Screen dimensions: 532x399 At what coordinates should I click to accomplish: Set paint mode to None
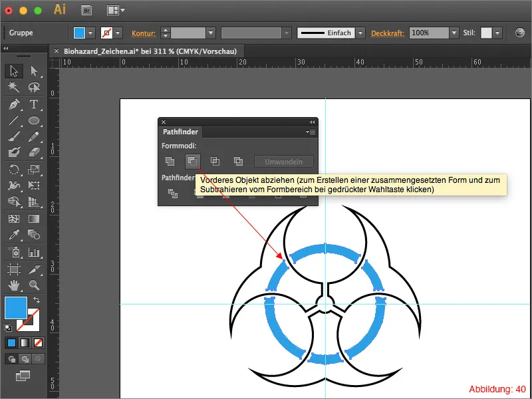pos(39,343)
